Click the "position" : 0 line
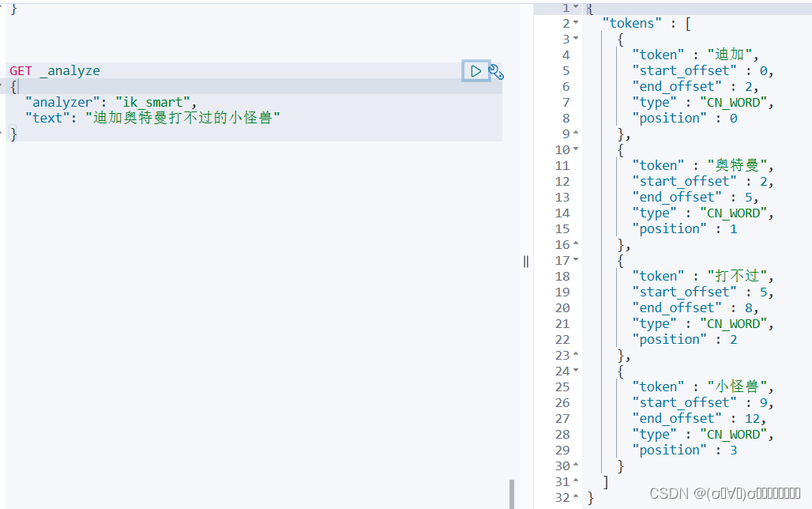This screenshot has height=509, width=812. (685, 119)
